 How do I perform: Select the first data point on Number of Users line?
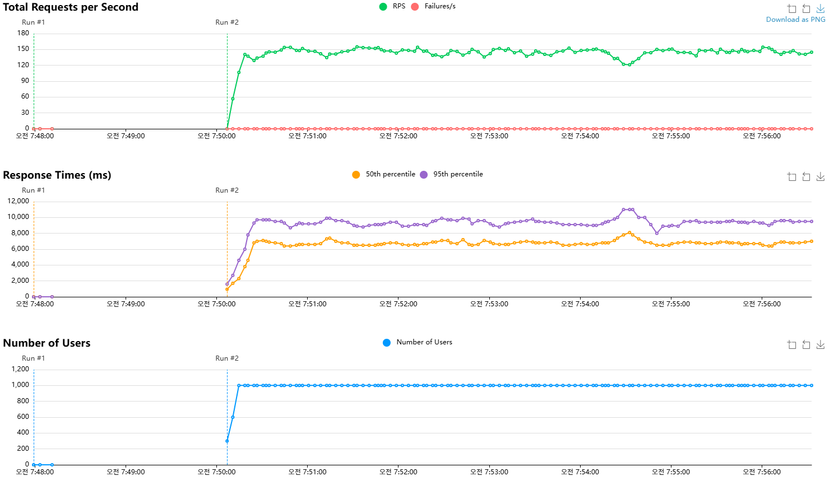(x=34, y=464)
